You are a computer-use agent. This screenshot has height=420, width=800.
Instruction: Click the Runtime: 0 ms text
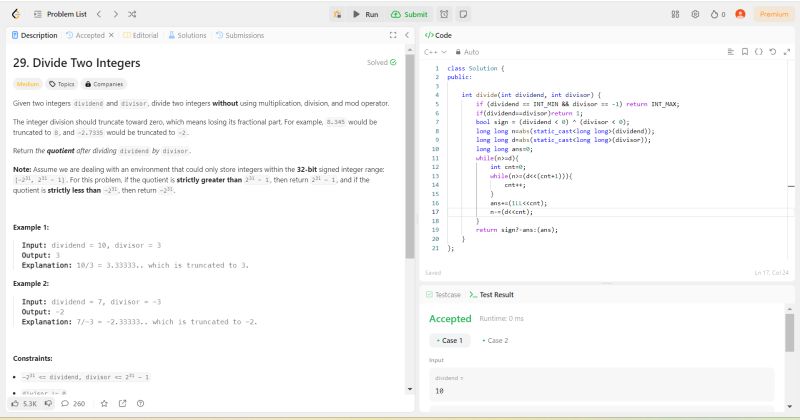(502, 318)
